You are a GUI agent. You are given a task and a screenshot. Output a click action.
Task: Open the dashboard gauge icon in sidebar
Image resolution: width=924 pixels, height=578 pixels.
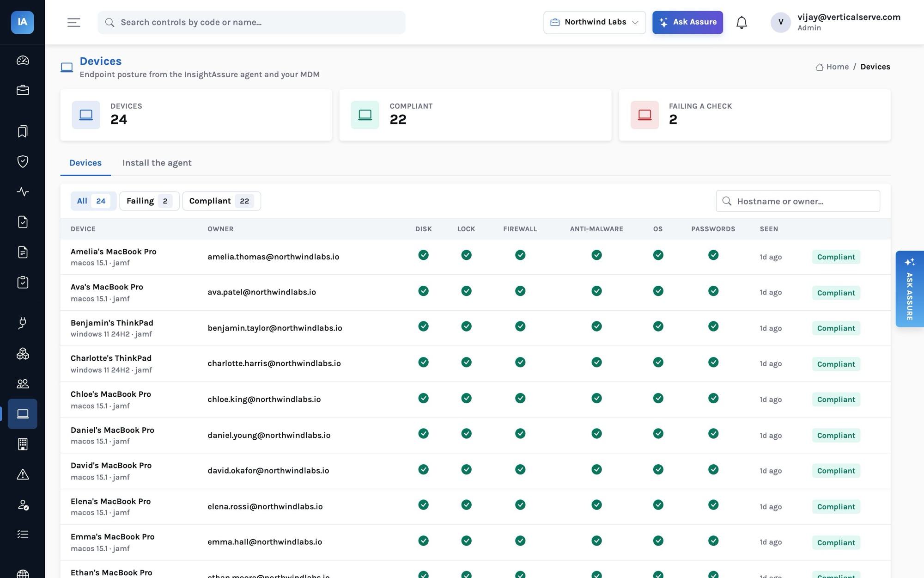[x=23, y=60]
